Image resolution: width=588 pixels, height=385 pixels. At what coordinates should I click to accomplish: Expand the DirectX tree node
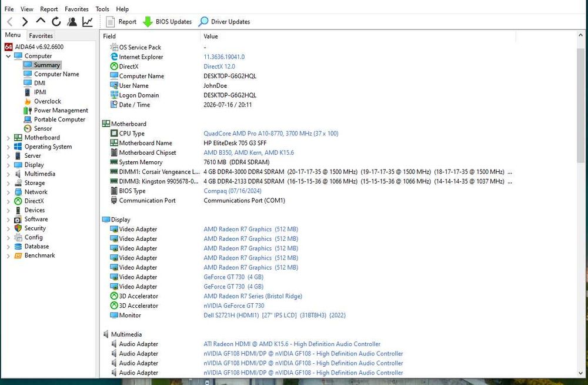click(8, 201)
